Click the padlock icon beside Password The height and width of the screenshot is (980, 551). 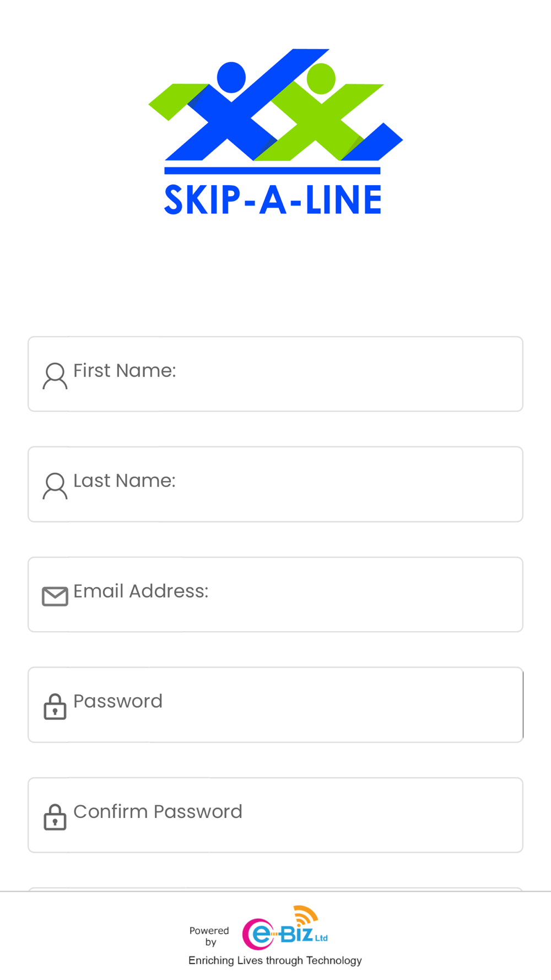tap(55, 707)
